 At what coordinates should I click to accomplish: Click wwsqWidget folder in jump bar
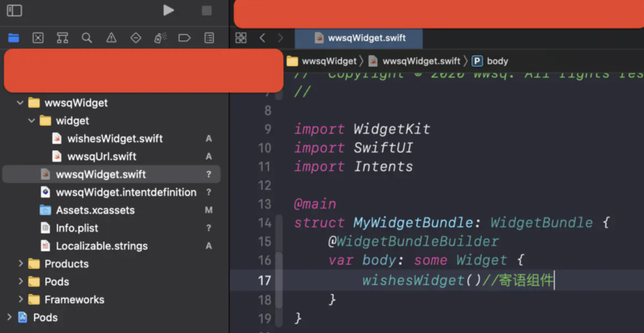[x=321, y=61]
